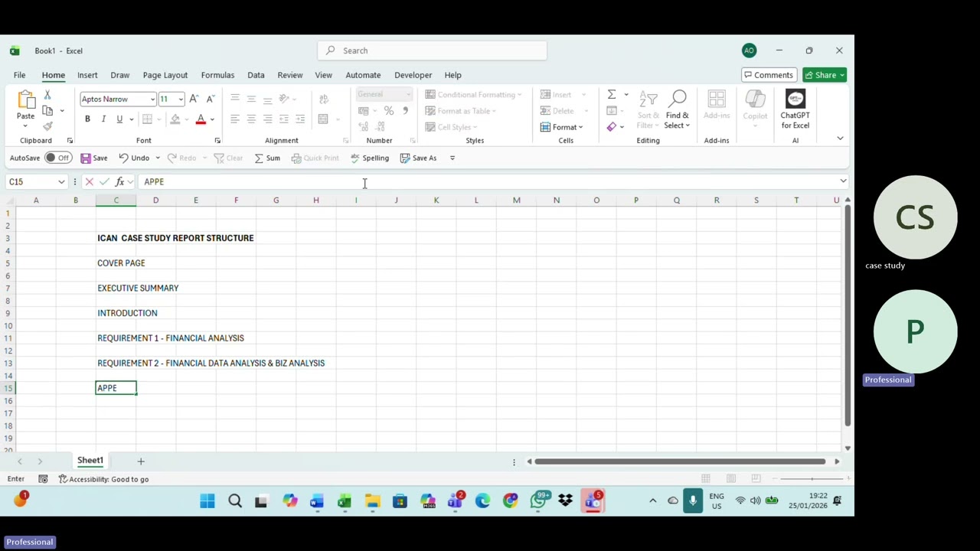Click the AutoSum sigma icon in Editing group
Screen dimensions: 980x551
(612, 95)
